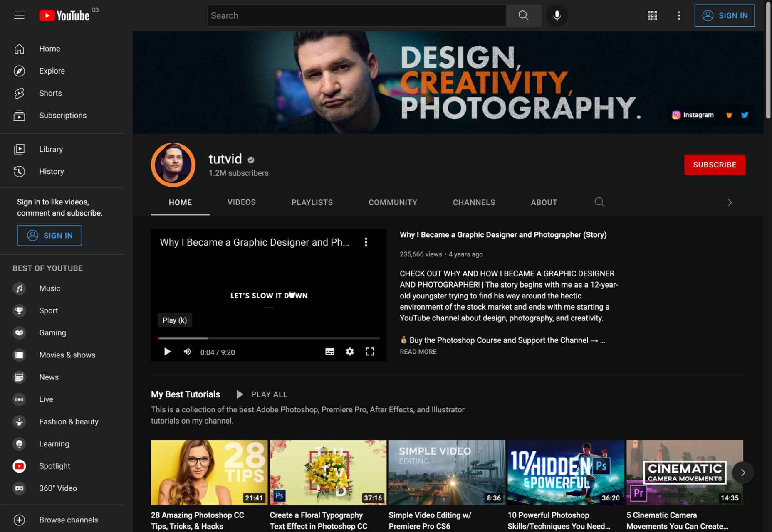
Task: Switch to the HOME tab
Action: (x=180, y=202)
